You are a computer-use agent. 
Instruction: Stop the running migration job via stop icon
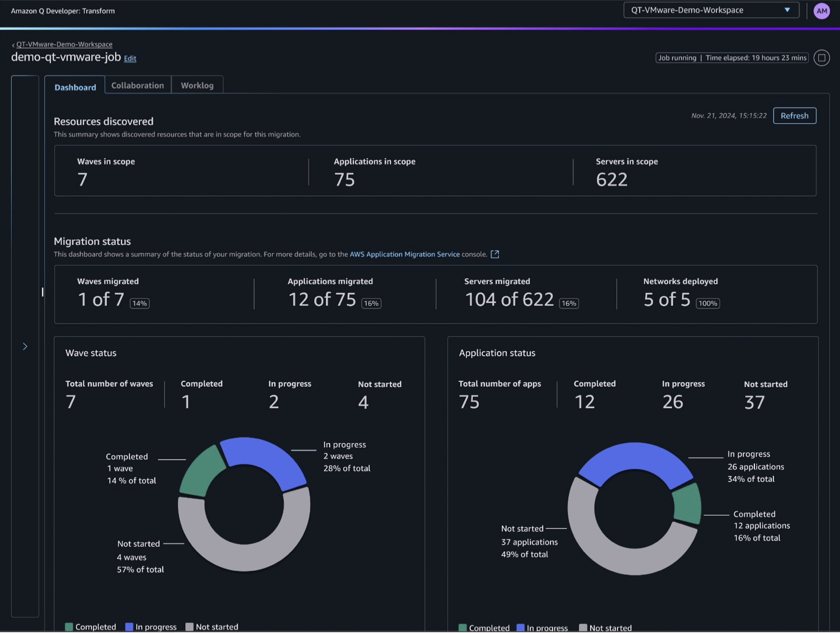click(822, 58)
